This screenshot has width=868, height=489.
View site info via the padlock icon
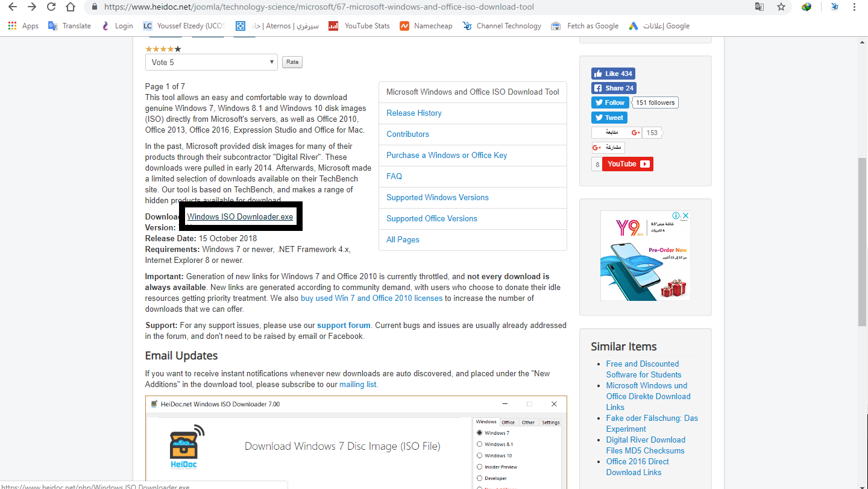click(x=95, y=7)
